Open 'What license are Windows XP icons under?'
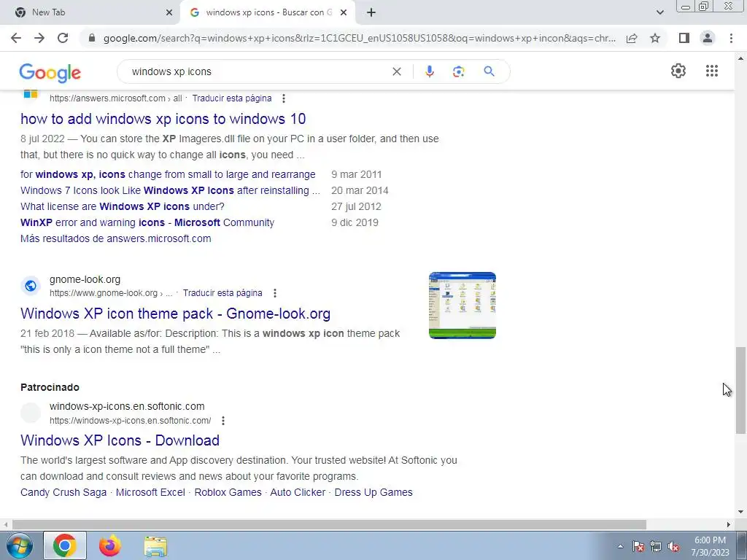The height and width of the screenshot is (560, 747). [x=123, y=206]
